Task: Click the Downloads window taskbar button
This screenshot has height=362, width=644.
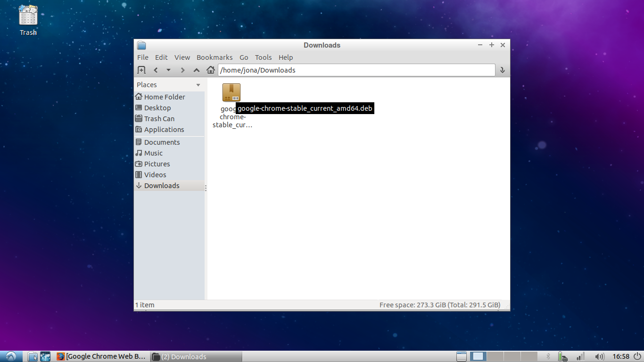Action: pos(196,356)
